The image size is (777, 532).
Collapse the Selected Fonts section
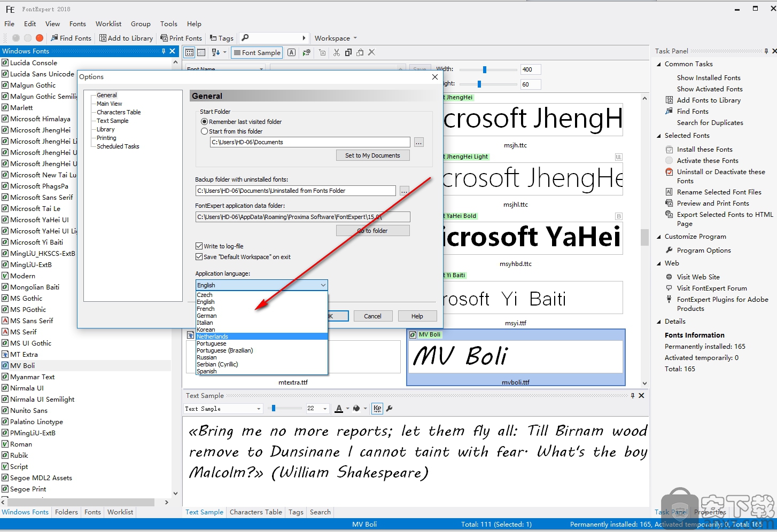[659, 136]
